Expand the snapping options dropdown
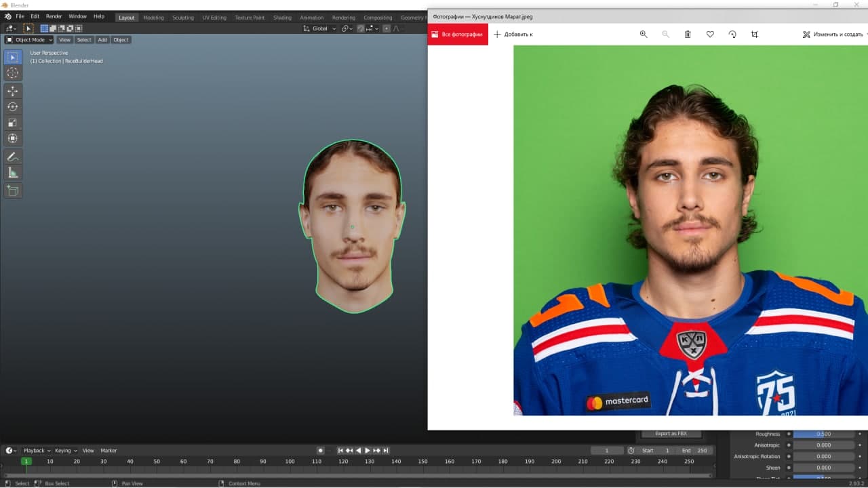The width and height of the screenshot is (868, 488). tap(371, 28)
